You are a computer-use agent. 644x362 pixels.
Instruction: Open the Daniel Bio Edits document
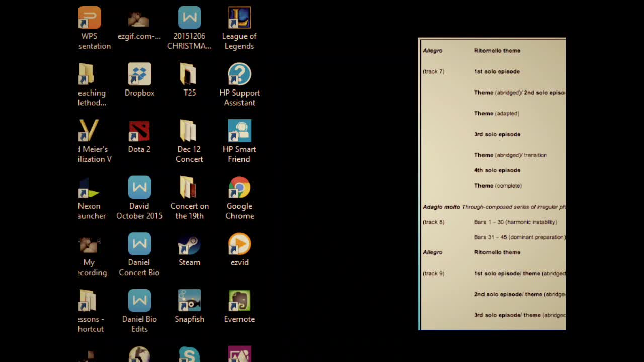[x=139, y=301]
